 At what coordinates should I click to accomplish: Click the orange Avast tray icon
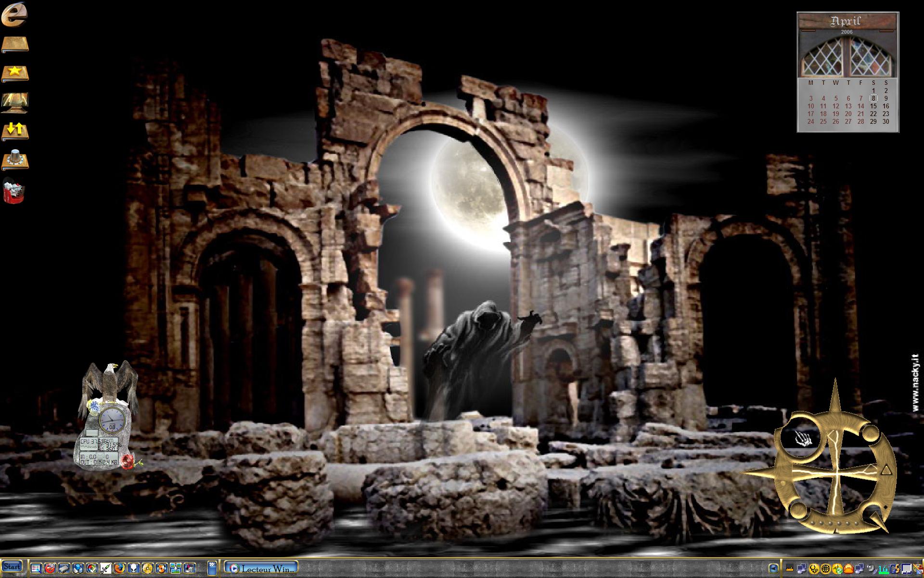coord(848,569)
